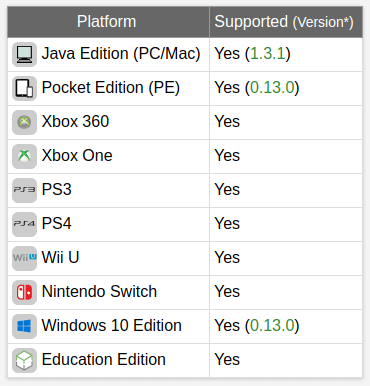Click the Supported (Version*) column header
The image size is (370, 386).
coord(286,22)
